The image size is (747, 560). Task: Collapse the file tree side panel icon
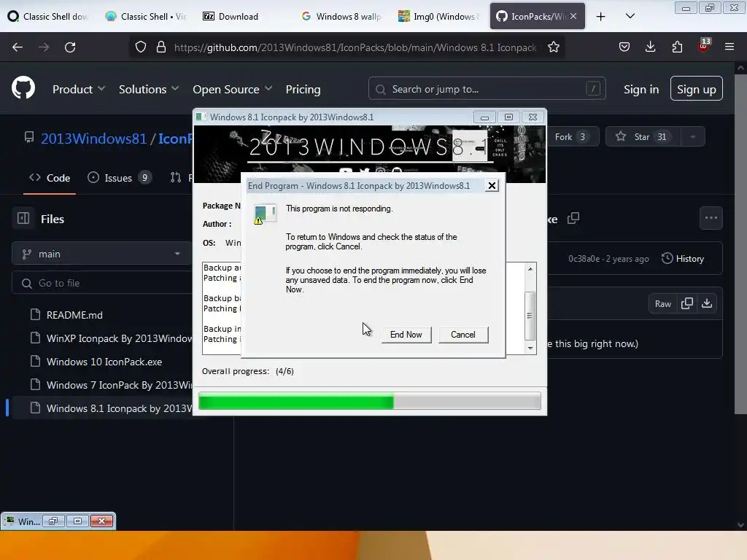[23, 219]
